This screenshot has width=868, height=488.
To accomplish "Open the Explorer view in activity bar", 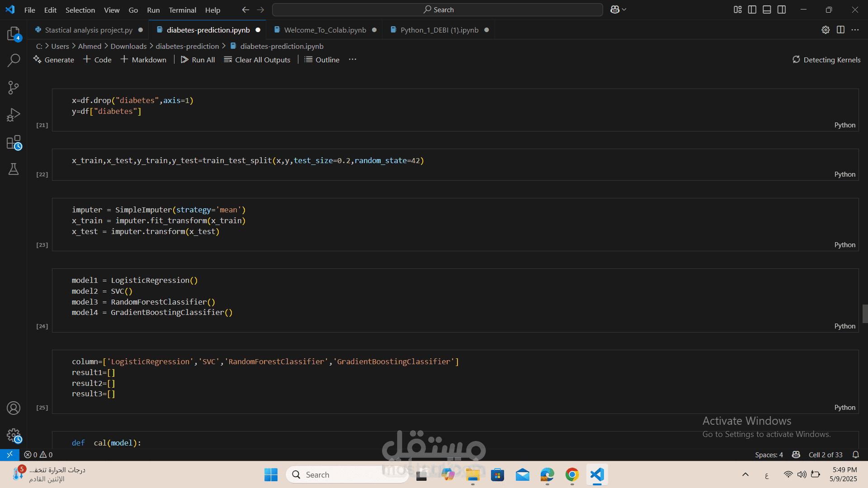I will 14,33.
